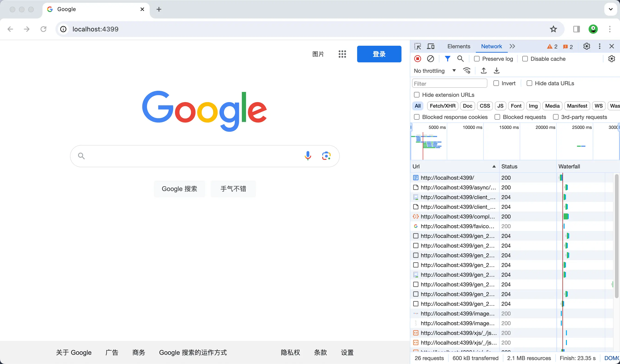
Task: Click the export HAR download icon
Action: [x=496, y=71]
